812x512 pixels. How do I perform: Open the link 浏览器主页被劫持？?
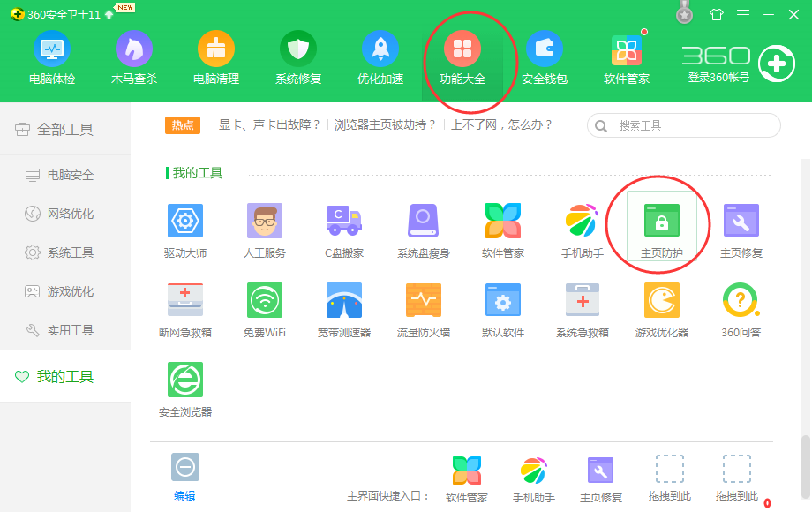386,124
